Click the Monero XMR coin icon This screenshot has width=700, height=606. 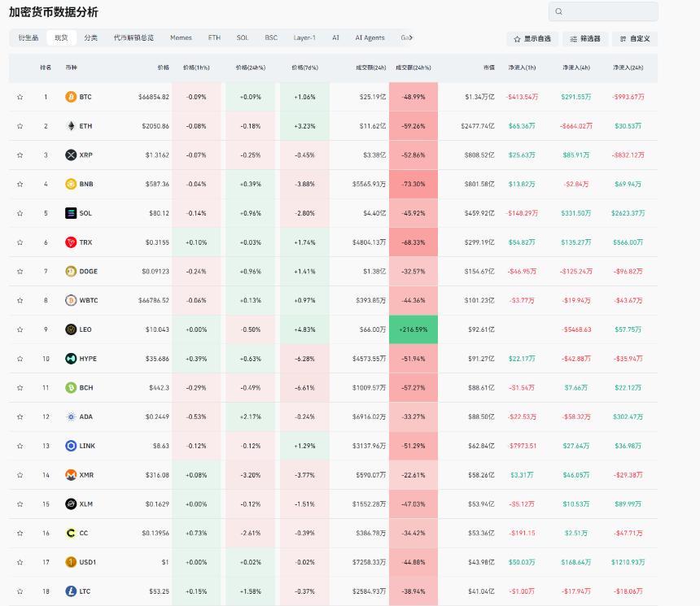69,474
